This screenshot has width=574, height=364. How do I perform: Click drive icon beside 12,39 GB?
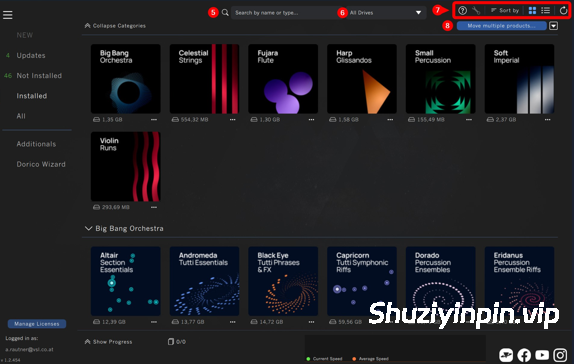coord(96,322)
